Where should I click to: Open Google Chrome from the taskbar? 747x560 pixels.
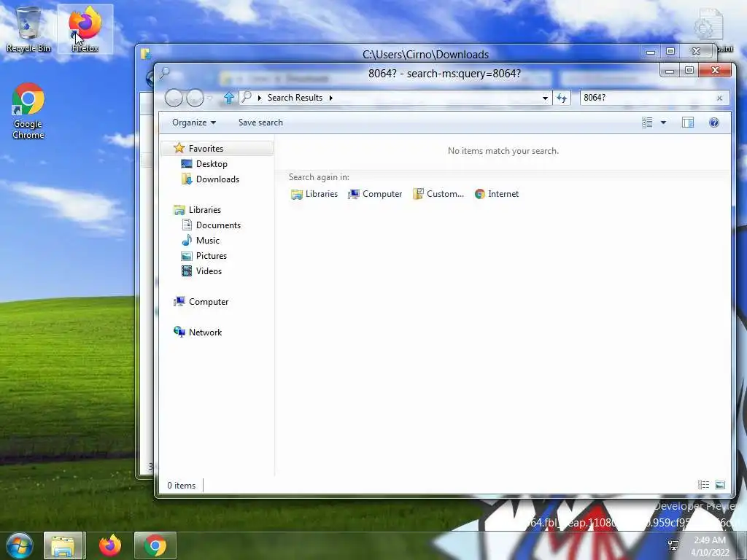(155, 545)
